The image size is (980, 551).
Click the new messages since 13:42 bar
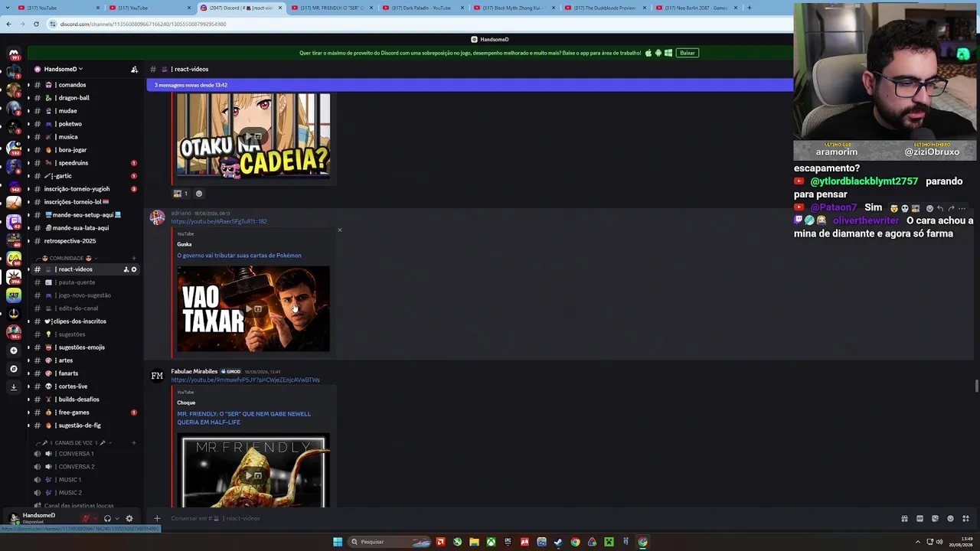[x=469, y=85]
